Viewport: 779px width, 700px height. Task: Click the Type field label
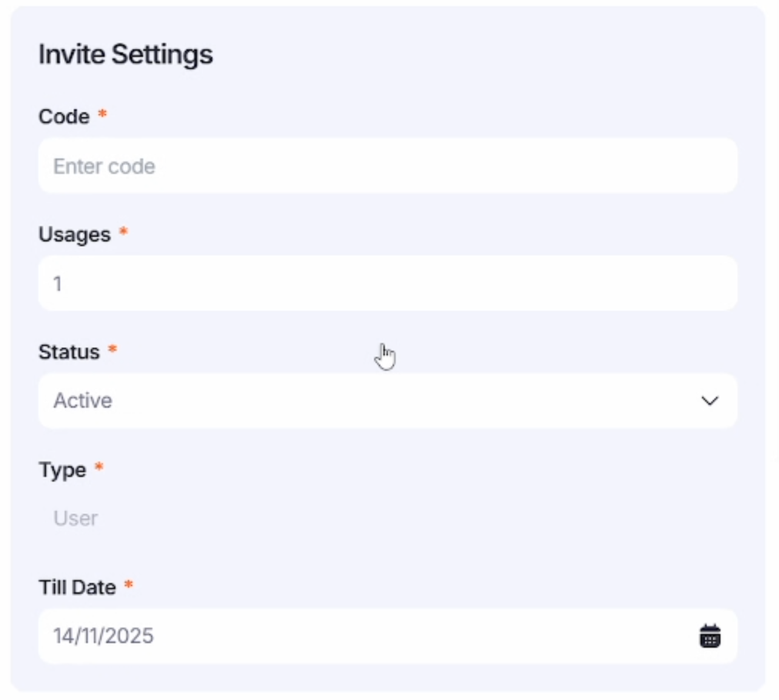click(62, 470)
